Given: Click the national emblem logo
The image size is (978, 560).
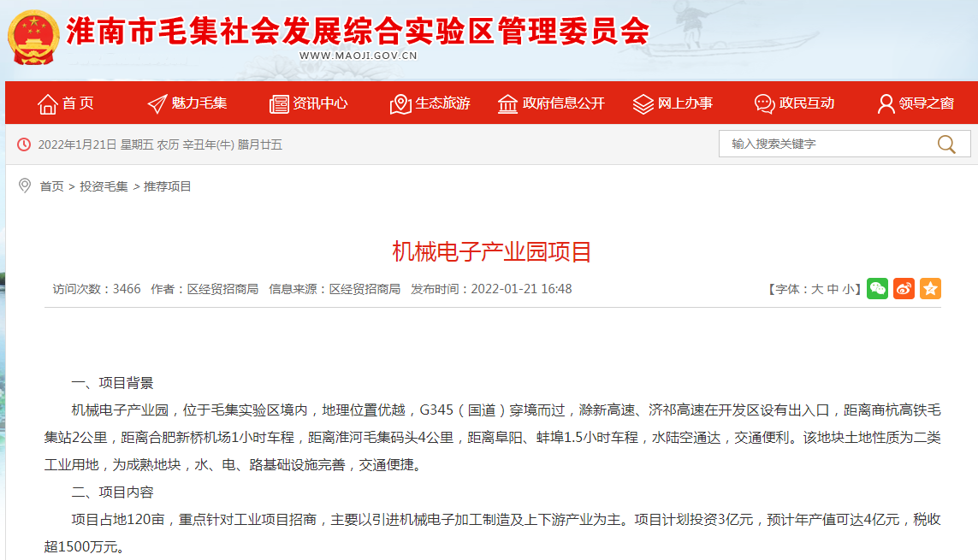Looking at the screenshot, I should pos(34,38).
